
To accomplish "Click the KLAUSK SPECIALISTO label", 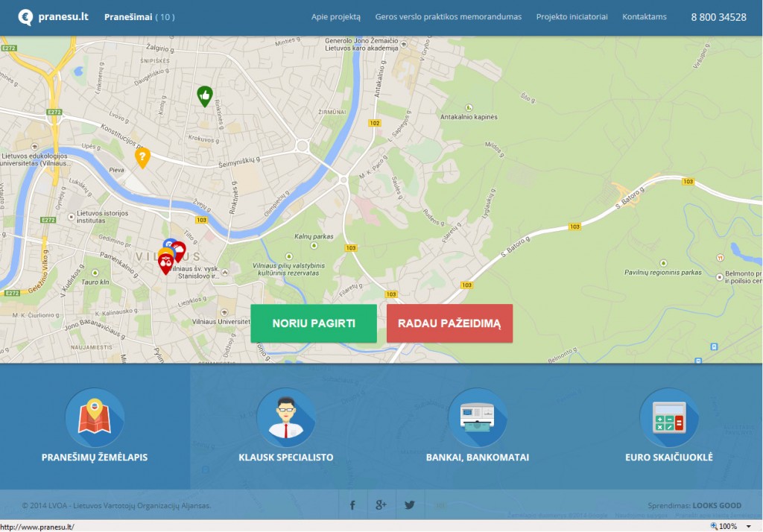I will coord(285,457).
